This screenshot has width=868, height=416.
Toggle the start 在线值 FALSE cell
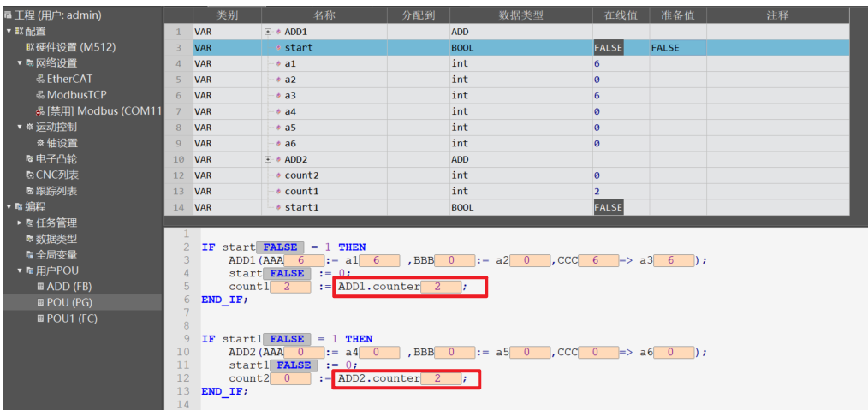click(608, 48)
